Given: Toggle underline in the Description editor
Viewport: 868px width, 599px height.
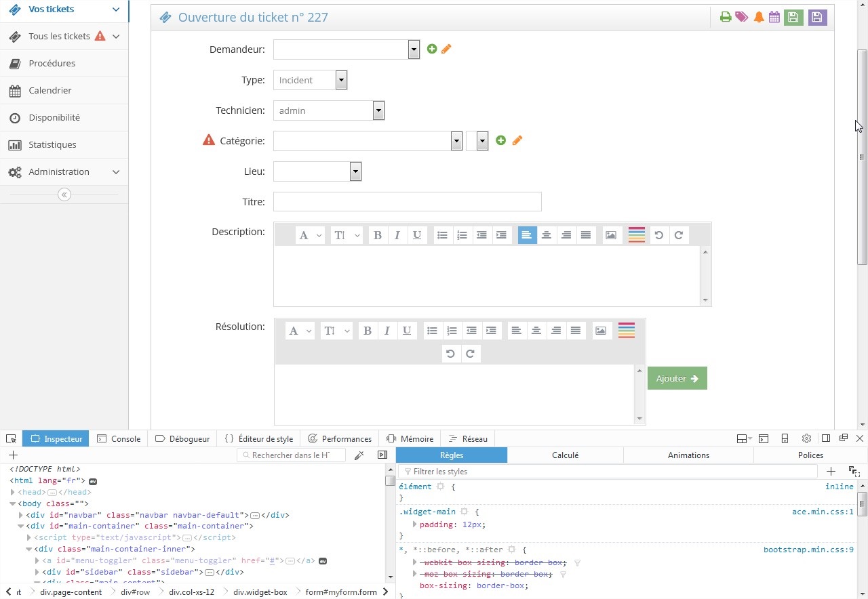Looking at the screenshot, I should (x=417, y=235).
